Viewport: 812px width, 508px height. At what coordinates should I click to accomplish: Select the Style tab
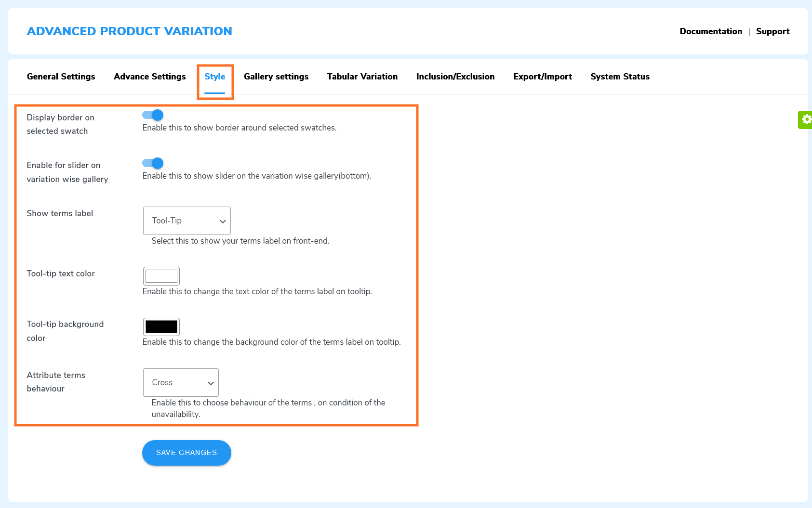coord(215,76)
